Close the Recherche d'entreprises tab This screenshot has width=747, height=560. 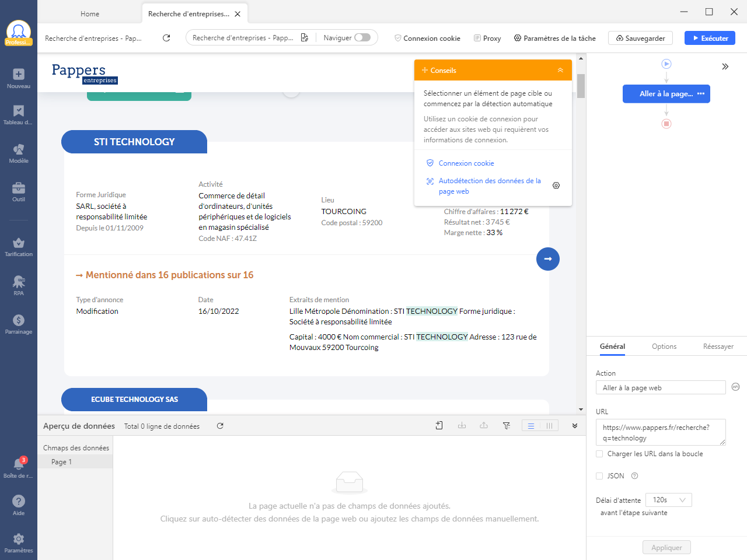238,14
